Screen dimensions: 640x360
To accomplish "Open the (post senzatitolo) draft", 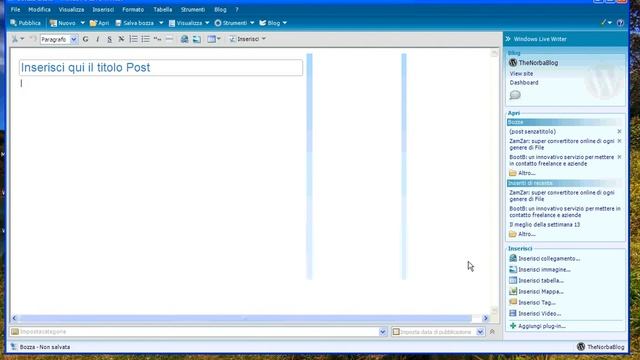I will 532,132.
